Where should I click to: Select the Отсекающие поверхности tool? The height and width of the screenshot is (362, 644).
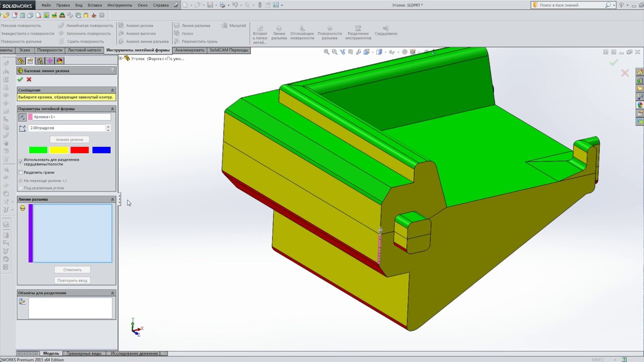pyautogui.click(x=302, y=33)
